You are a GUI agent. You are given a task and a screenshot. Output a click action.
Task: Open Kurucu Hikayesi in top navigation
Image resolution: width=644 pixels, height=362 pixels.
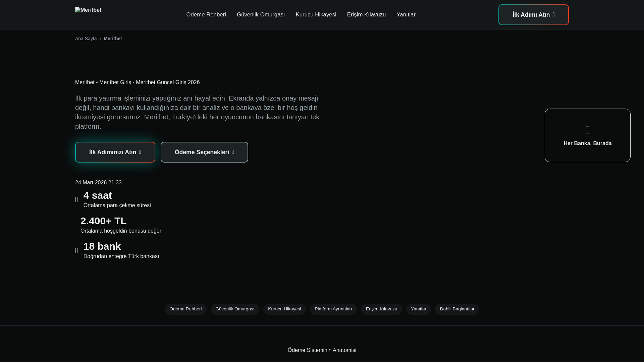pyautogui.click(x=316, y=15)
